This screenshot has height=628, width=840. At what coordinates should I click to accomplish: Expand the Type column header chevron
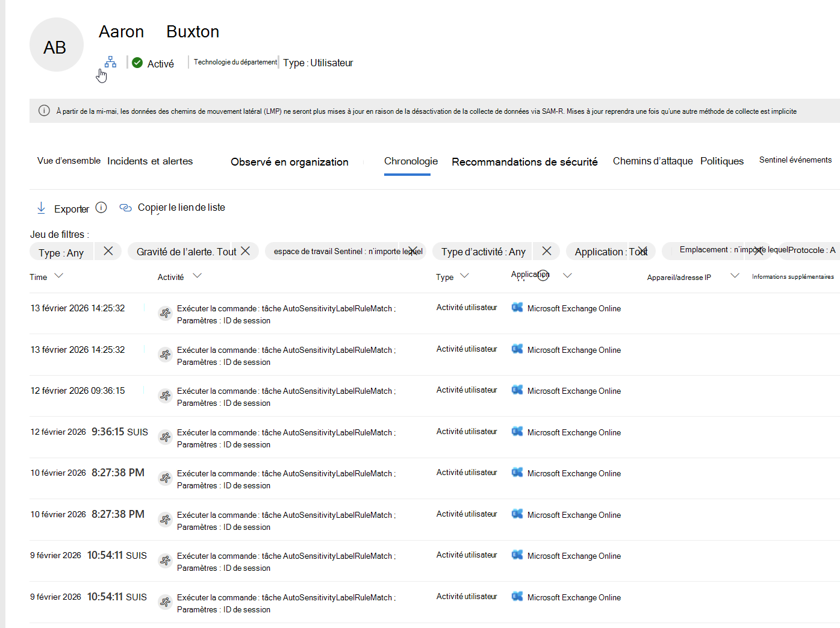[464, 276]
